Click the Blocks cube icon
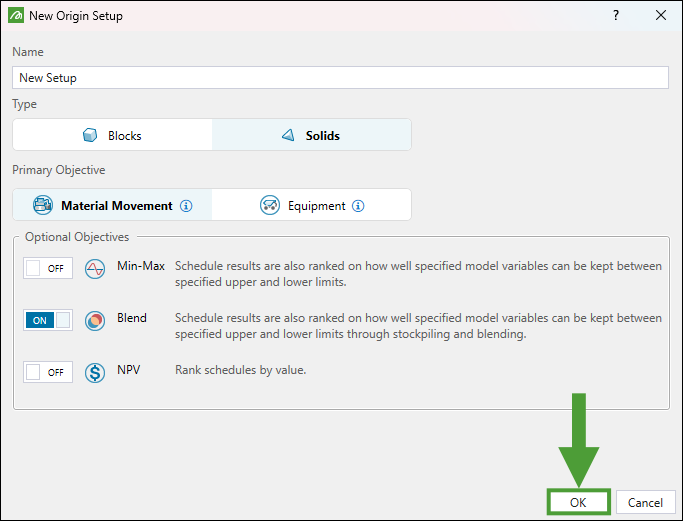The width and height of the screenshot is (683, 521). 90,135
